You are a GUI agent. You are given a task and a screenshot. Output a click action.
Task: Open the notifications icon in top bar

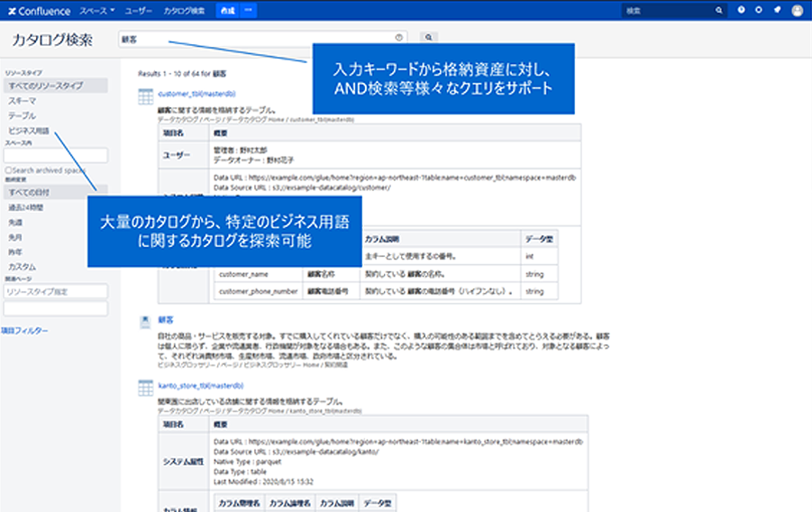(x=776, y=10)
